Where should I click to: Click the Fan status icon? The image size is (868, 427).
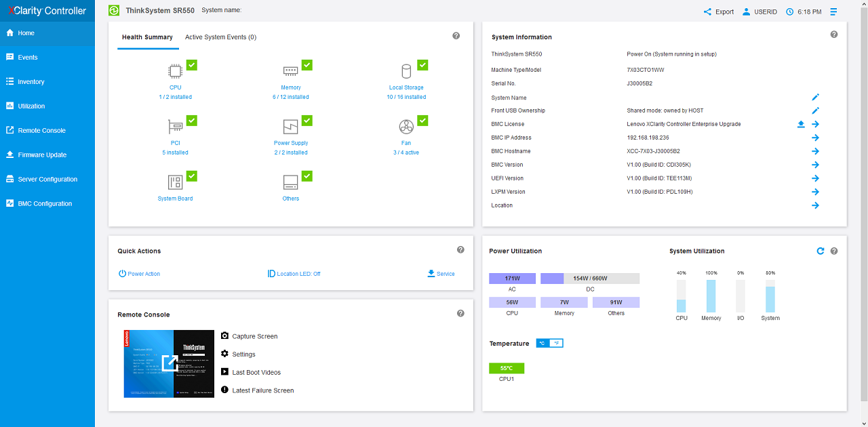tap(406, 127)
